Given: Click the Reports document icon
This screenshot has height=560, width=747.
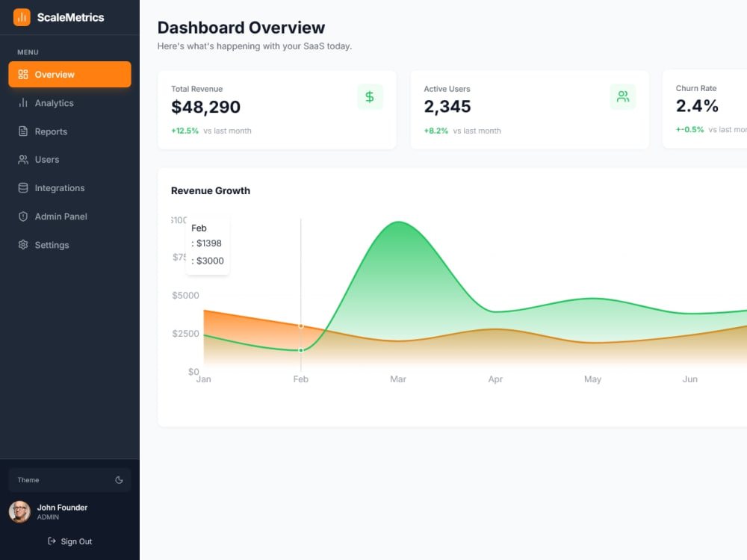Looking at the screenshot, I should pyautogui.click(x=23, y=131).
